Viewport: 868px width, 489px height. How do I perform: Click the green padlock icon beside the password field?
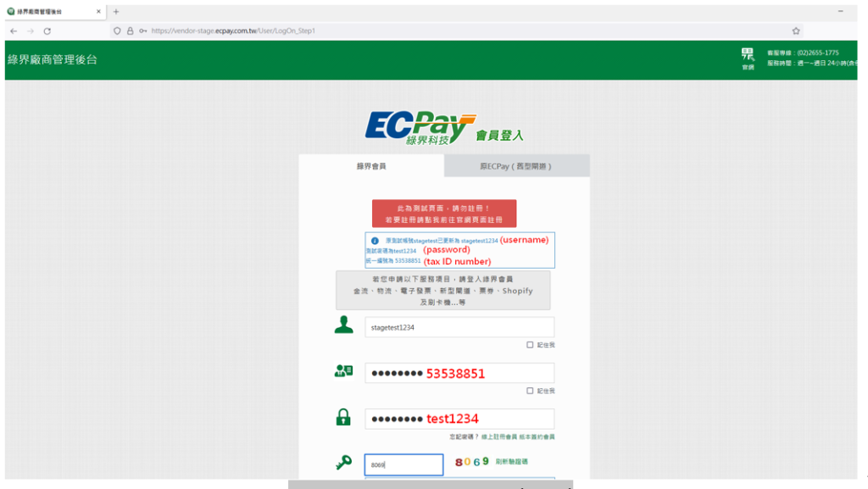click(x=343, y=418)
